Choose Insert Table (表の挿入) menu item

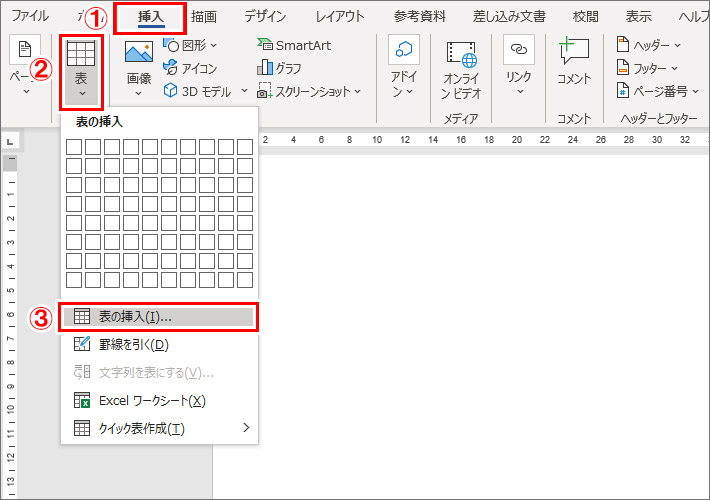[x=160, y=317]
